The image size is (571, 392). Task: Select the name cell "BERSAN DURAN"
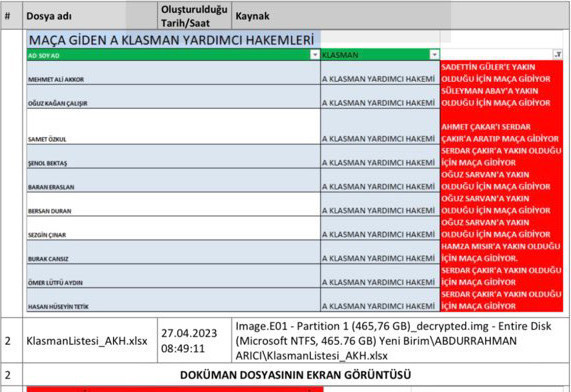coord(173,204)
